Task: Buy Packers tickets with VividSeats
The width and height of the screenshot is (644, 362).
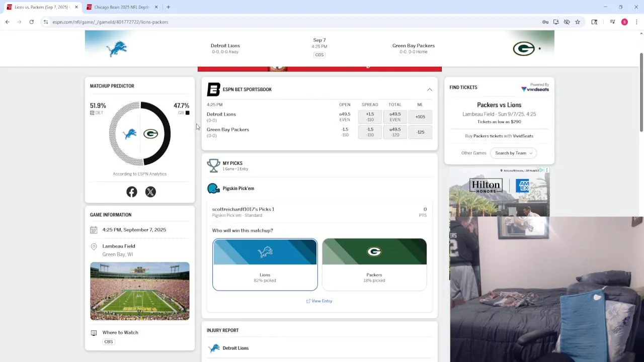Action: pyautogui.click(x=499, y=136)
